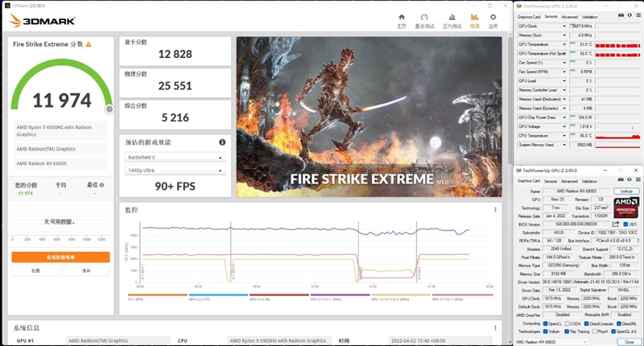644x346 pixels.
Task: Click the info icon beside best (最佳) score
Action: point(101,185)
